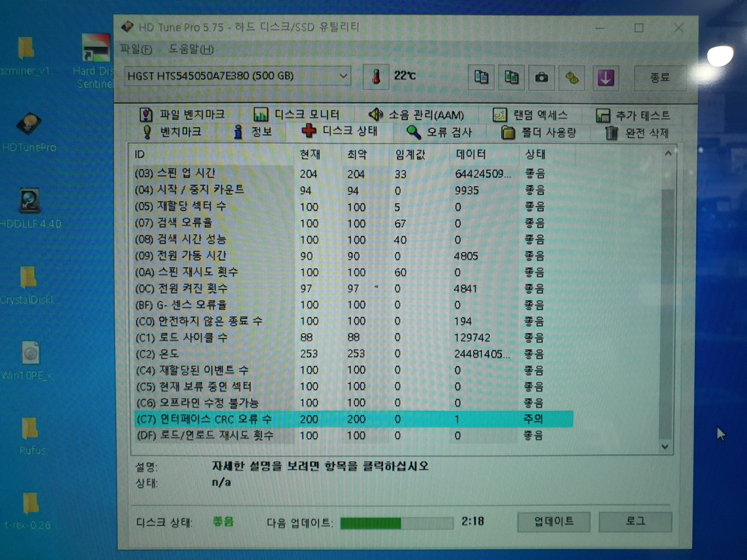
Task: Switch to 파일 벤치마크 tab
Action: tap(182, 114)
